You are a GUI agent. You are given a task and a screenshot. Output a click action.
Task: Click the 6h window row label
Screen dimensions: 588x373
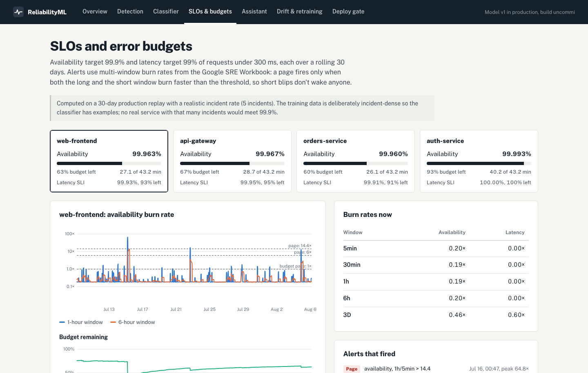[x=347, y=298]
